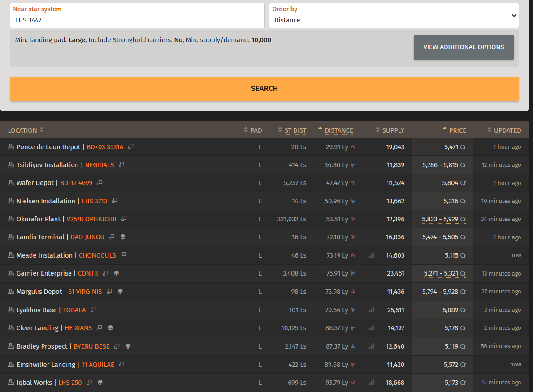Open LHS 250 system link
533x392 pixels.
70,383
